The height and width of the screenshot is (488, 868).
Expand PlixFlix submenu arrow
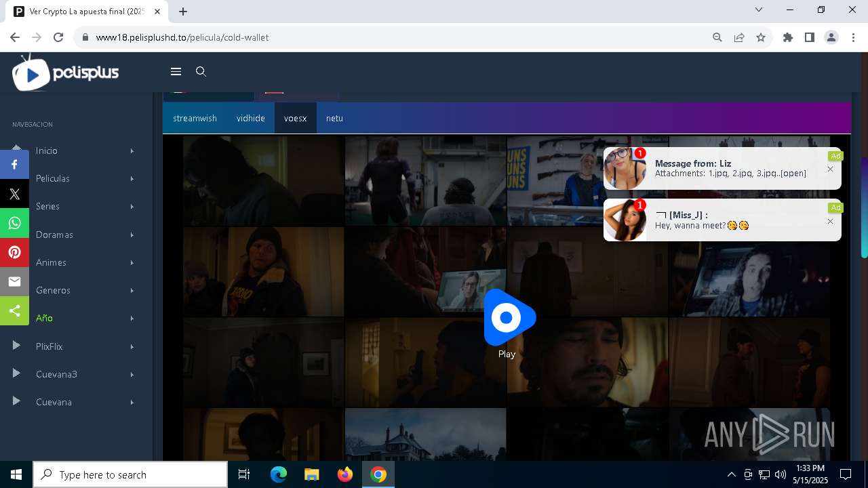pos(132,346)
